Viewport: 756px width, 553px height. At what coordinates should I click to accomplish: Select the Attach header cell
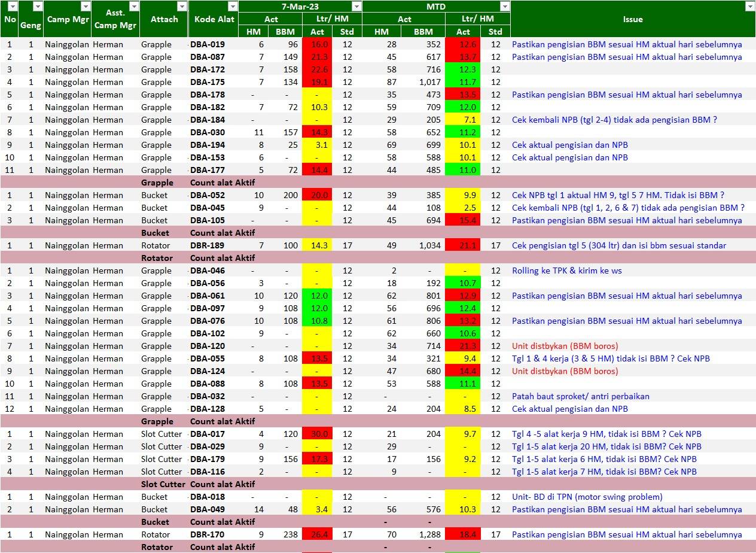click(x=164, y=19)
